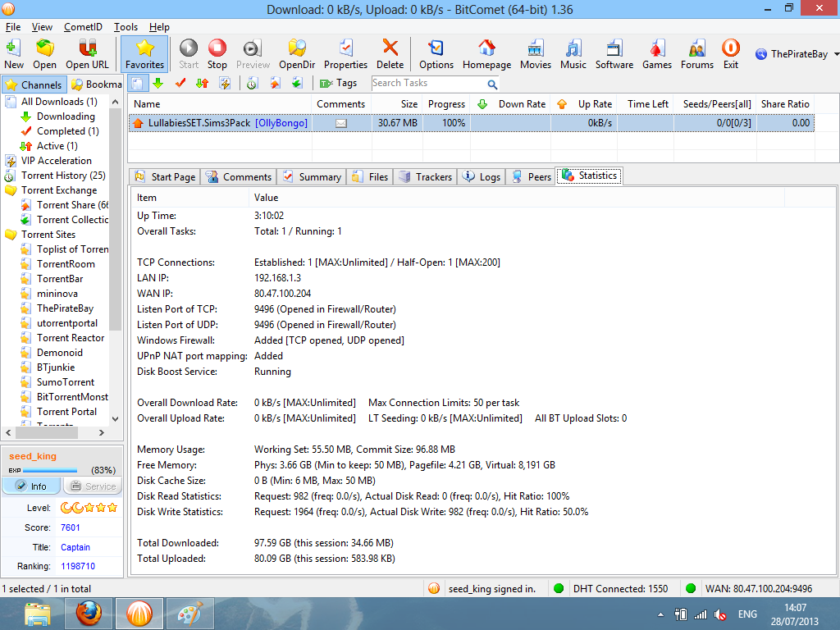
Task: Open the Software section icon
Action: coord(614,53)
